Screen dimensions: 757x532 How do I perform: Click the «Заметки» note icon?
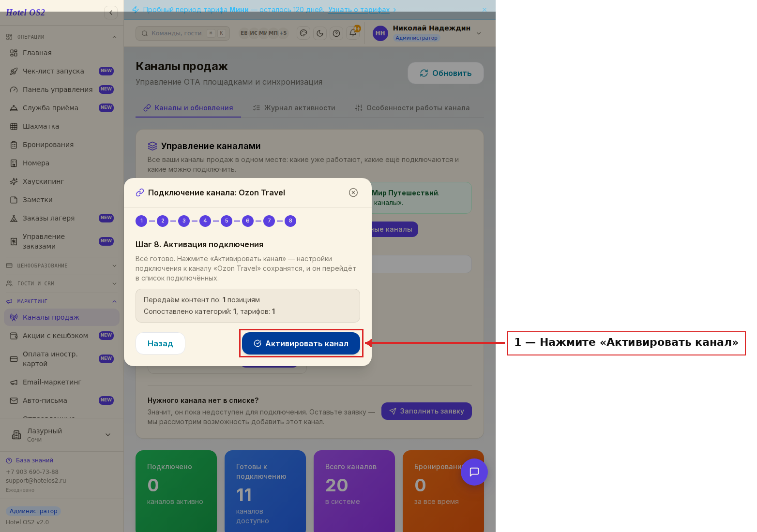tap(14, 200)
